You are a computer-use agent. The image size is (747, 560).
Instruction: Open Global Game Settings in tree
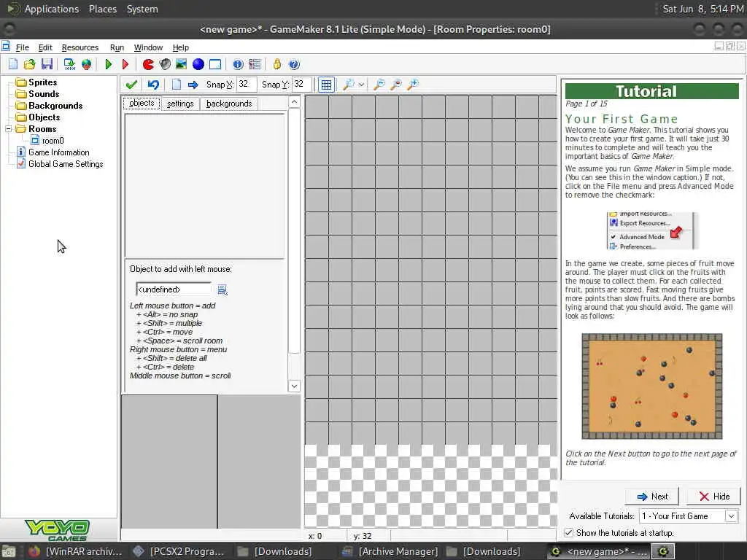[x=66, y=164]
